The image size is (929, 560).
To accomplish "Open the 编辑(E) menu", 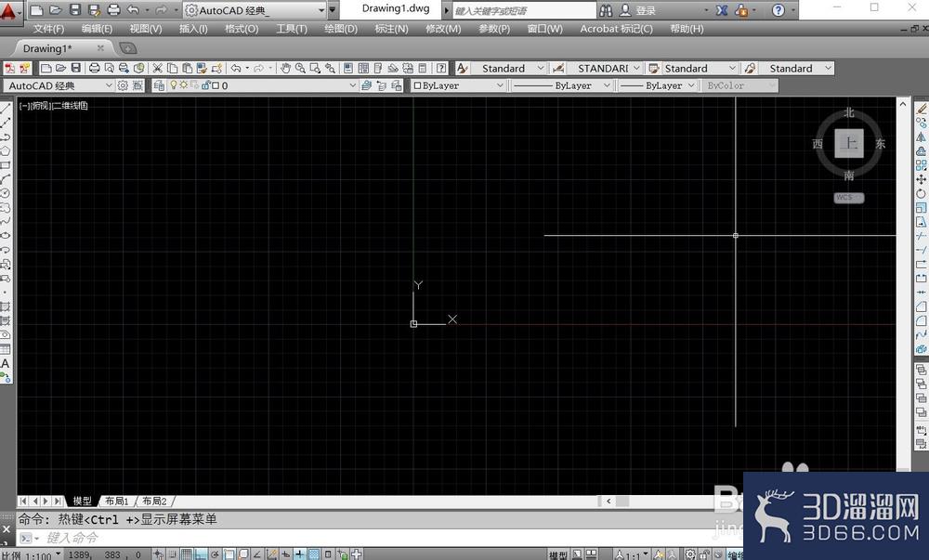I will point(97,29).
